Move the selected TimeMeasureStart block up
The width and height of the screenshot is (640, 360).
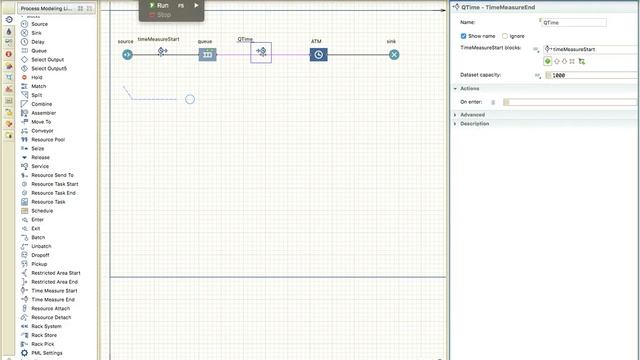click(x=556, y=61)
